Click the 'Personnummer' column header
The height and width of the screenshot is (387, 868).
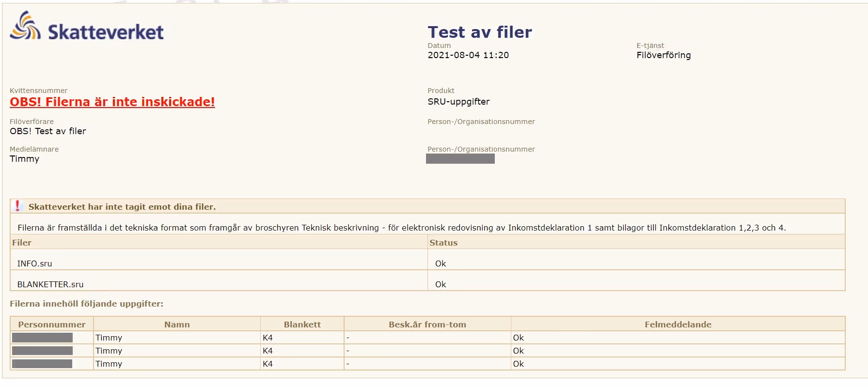pos(52,325)
